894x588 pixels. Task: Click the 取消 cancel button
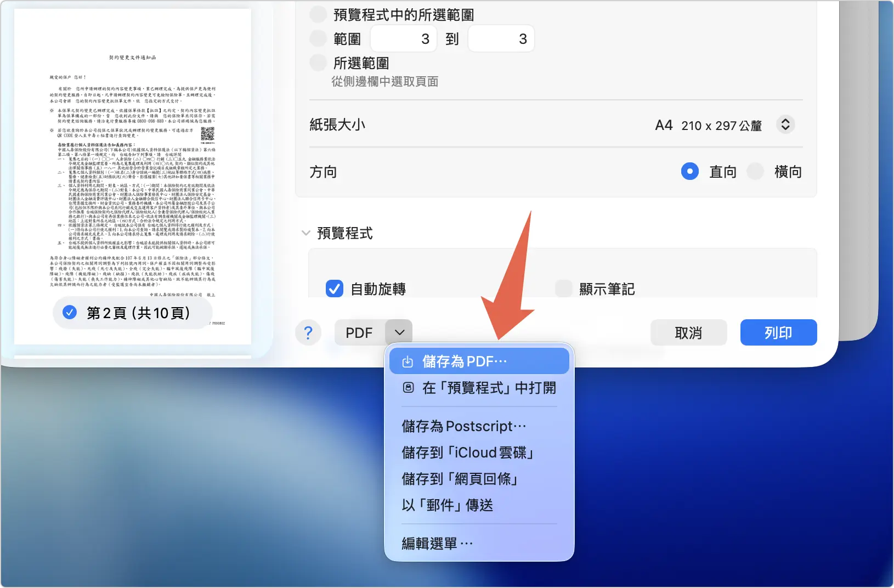(688, 332)
